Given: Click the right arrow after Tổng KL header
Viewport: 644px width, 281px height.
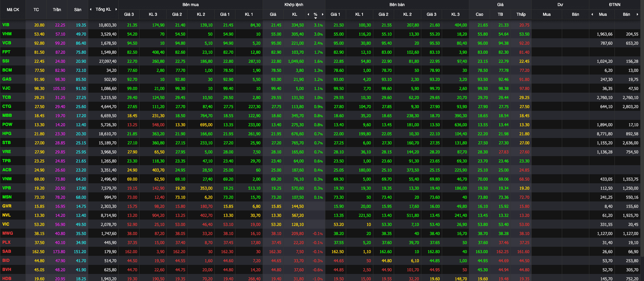Looking at the screenshot, I should click(116, 9).
